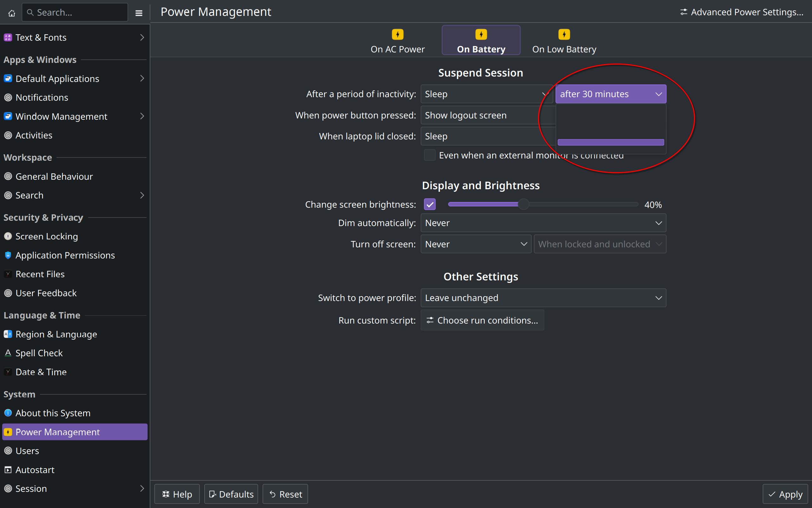Screen dimensions: 812x508
Task: Open the 'after 30 minutes' dropdown
Action: pyautogui.click(x=611, y=94)
